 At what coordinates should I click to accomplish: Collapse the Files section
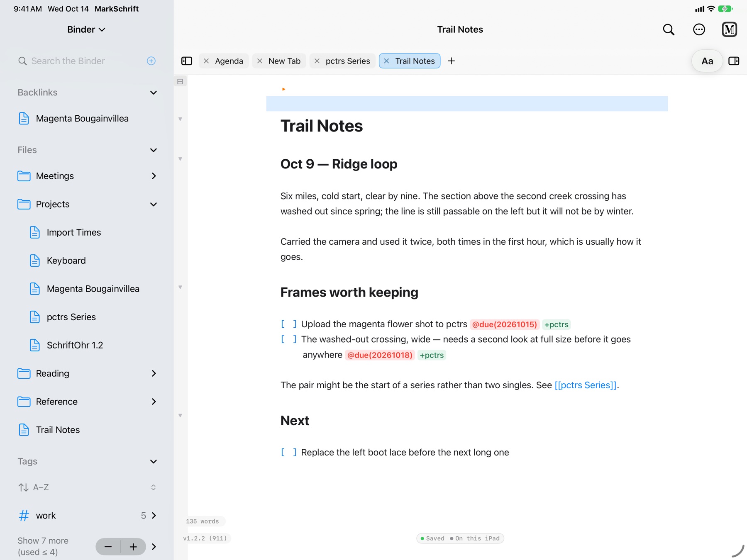[154, 150]
